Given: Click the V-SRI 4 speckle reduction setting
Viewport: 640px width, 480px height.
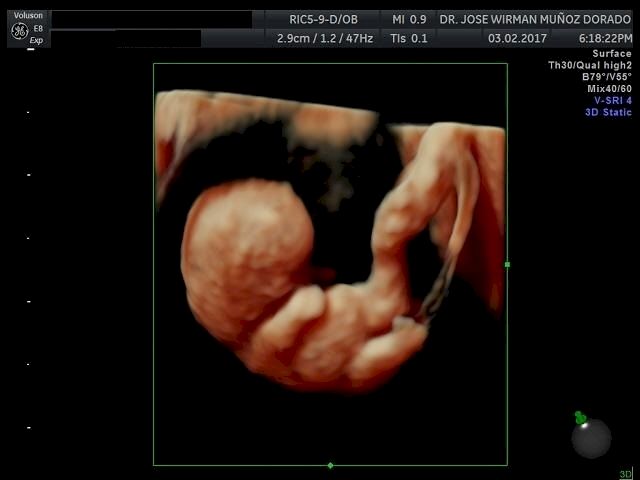Looking at the screenshot, I should (x=612, y=100).
